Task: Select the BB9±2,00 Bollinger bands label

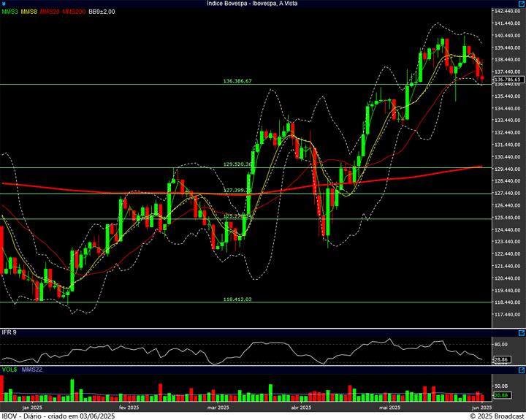Action: [x=102, y=12]
